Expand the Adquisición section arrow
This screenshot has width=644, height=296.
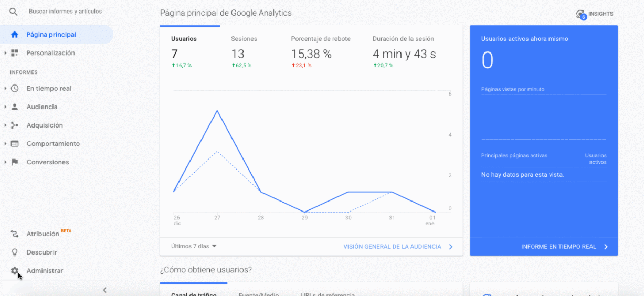tap(5, 125)
